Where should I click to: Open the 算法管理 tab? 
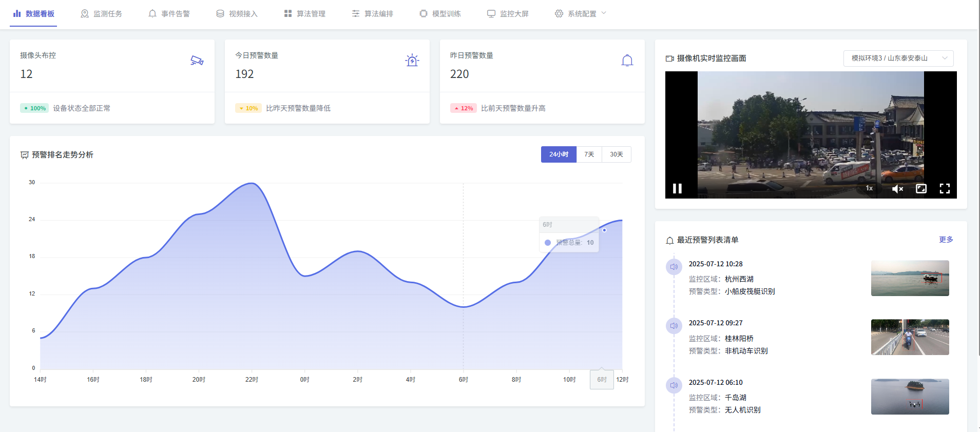(x=305, y=14)
